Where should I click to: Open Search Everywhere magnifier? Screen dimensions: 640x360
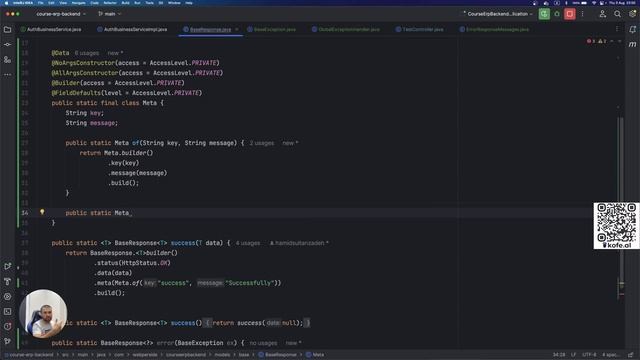pos(618,14)
